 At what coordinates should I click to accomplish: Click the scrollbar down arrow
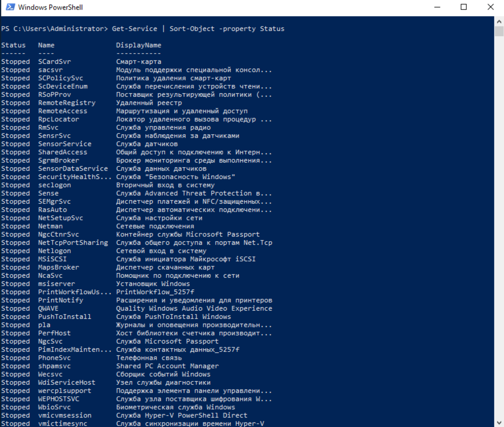click(500, 423)
